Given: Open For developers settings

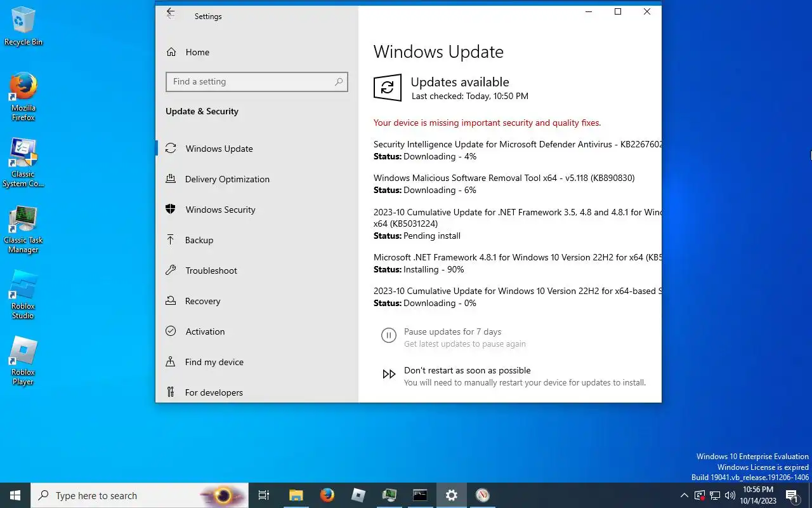Looking at the screenshot, I should click(257, 392).
